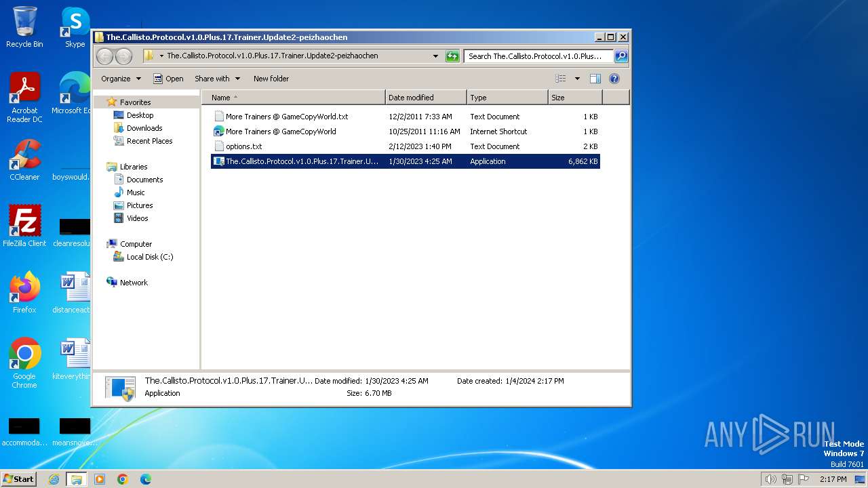The width and height of the screenshot is (868, 488).
Task: Click the taskbar clock showing 2:17 PM
Action: click(x=833, y=479)
